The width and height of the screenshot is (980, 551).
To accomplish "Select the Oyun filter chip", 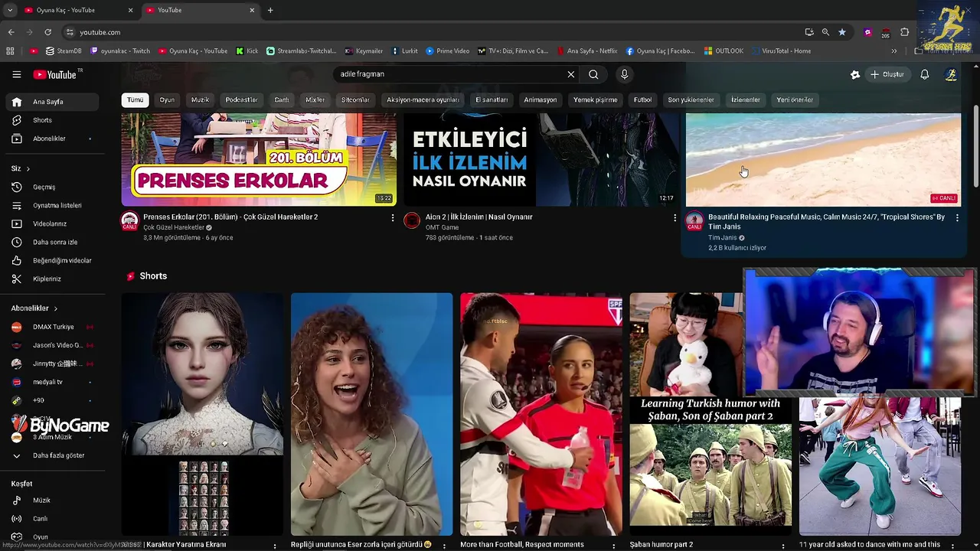I will 167,100.
